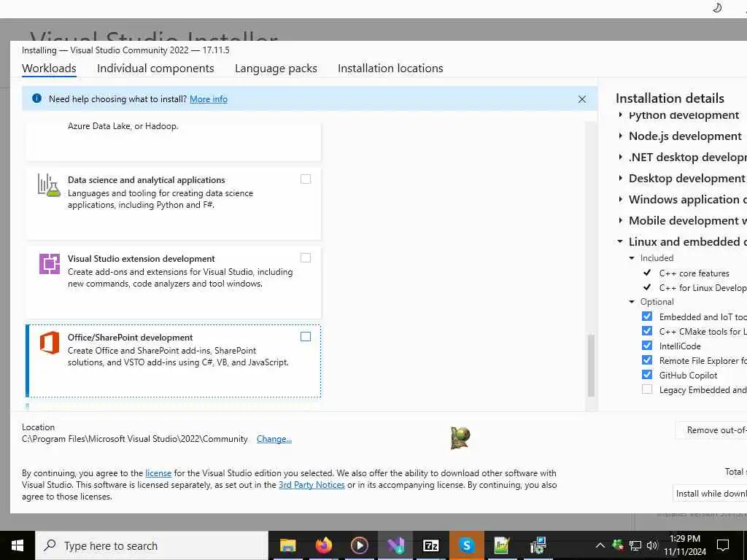Open the volume speaker tray icon
Image resolution: width=747 pixels, height=560 pixels.
pyautogui.click(x=652, y=545)
